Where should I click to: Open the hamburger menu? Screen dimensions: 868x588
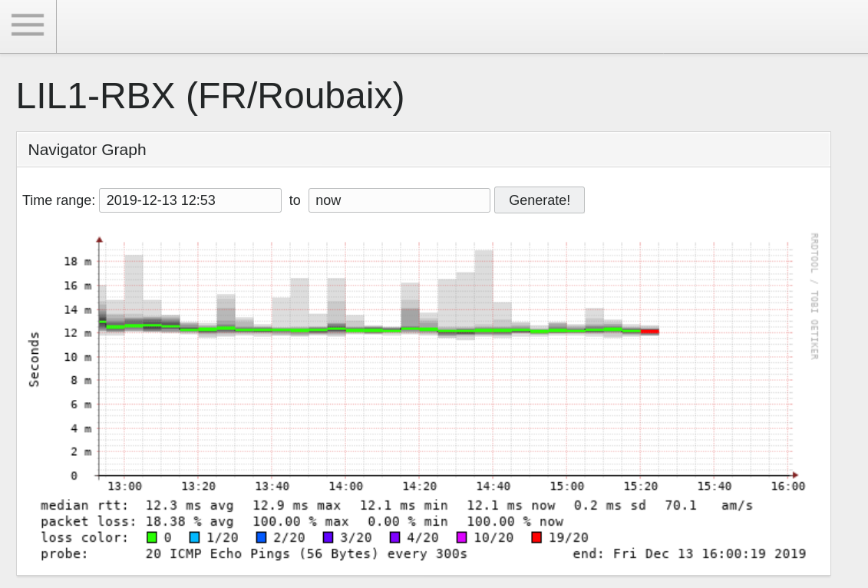(x=28, y=25)
